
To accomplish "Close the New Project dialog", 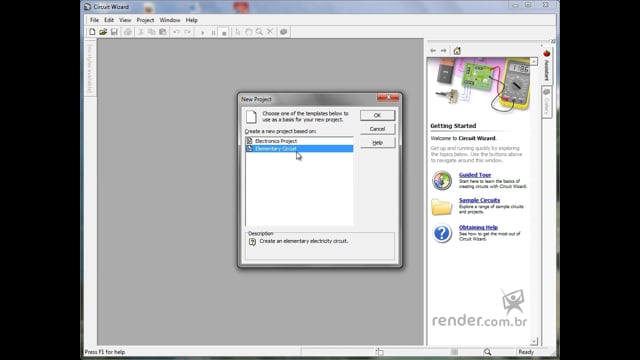I will 388,98.
